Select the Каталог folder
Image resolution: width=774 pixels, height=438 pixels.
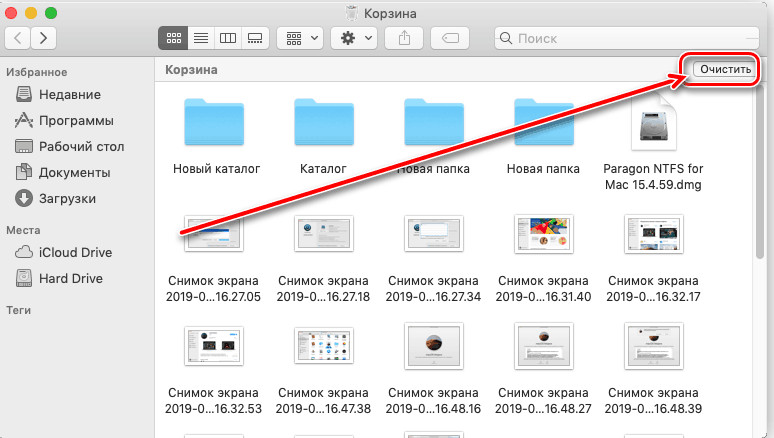coord(324,122)
